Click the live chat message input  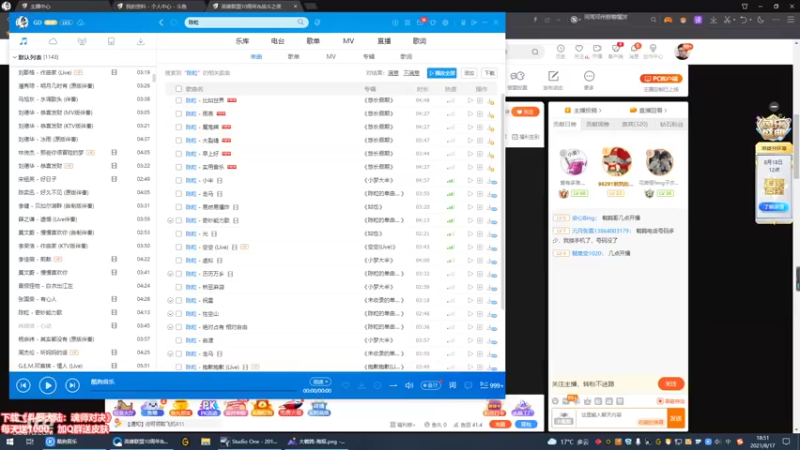pyautogui.click(x=621, y=418)
